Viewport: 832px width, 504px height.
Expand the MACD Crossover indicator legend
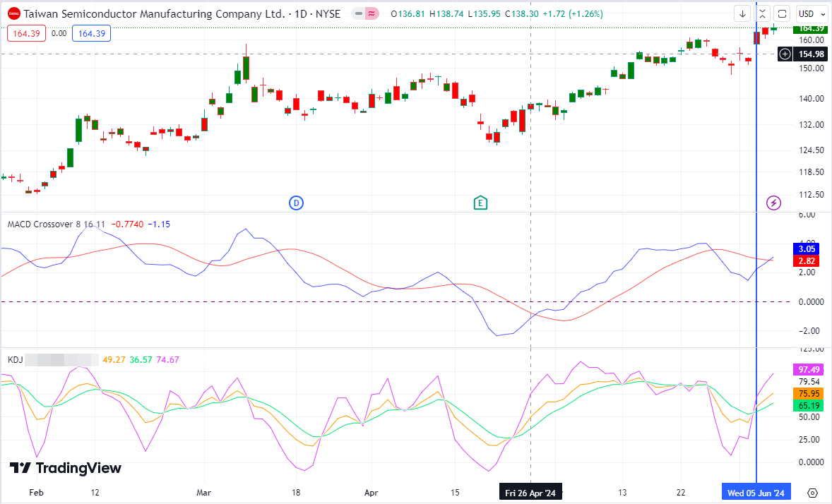coord(57,224)
